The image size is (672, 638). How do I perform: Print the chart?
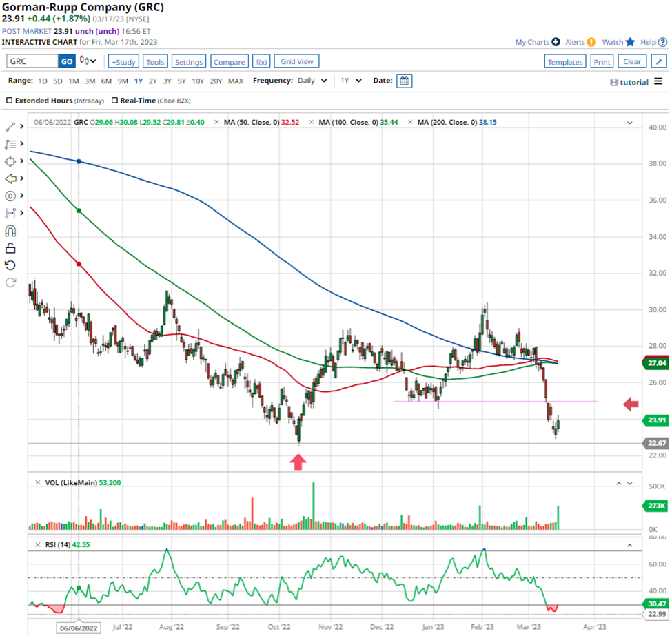tap(602, 61)
